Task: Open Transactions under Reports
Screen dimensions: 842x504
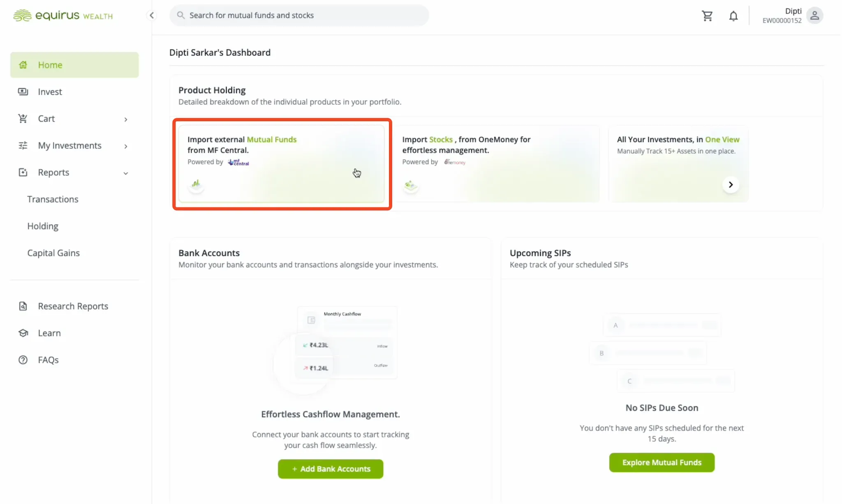Action: (53, 199)
